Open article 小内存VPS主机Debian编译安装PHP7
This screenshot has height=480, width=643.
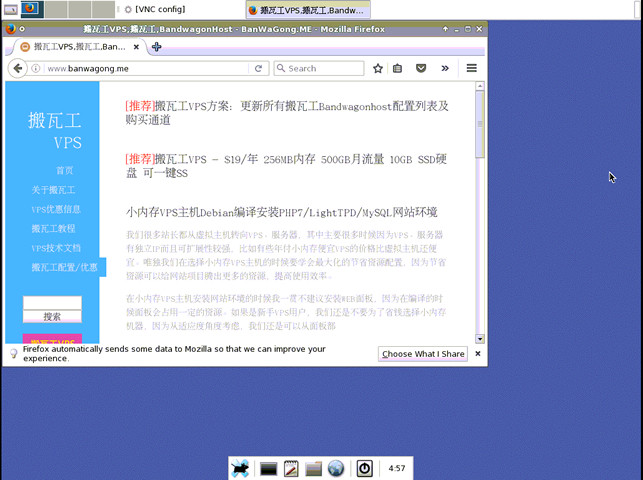tap(281, 212)
